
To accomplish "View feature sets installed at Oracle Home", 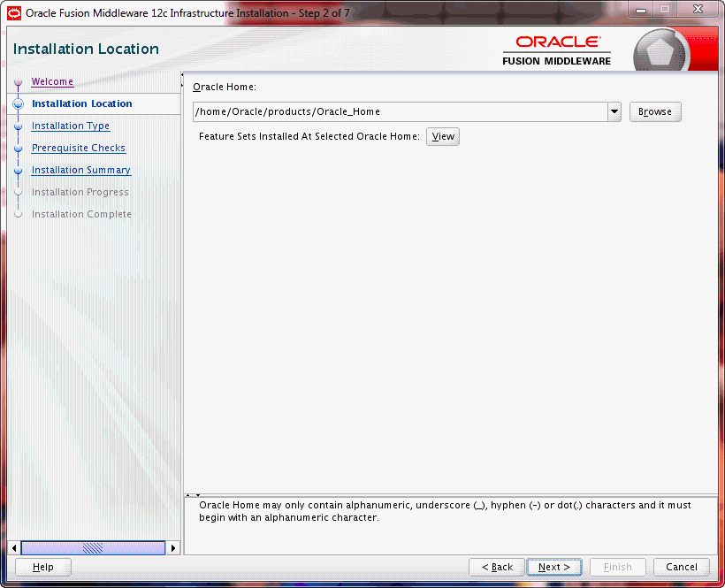I will pyautogui.click(x=443, y=136).
